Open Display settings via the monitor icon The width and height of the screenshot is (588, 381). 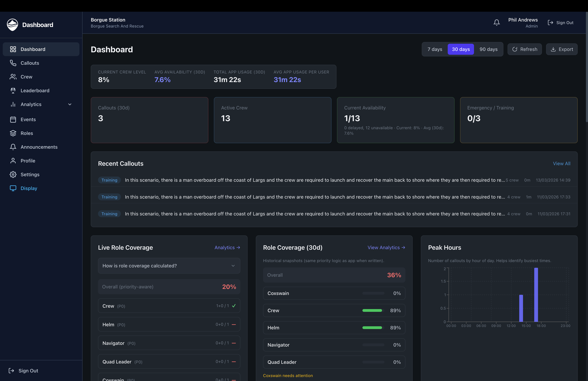pyautogui.click(x=13, y=188)
